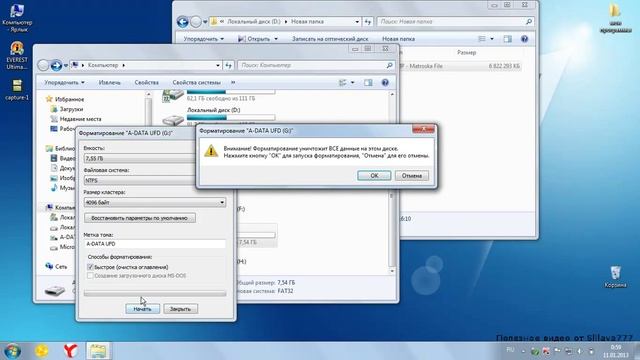The width and height of the screenshot is (640, 360).
Task: Refresh icon next to Компьютер address bar
Action: click(x=229, y=65)
